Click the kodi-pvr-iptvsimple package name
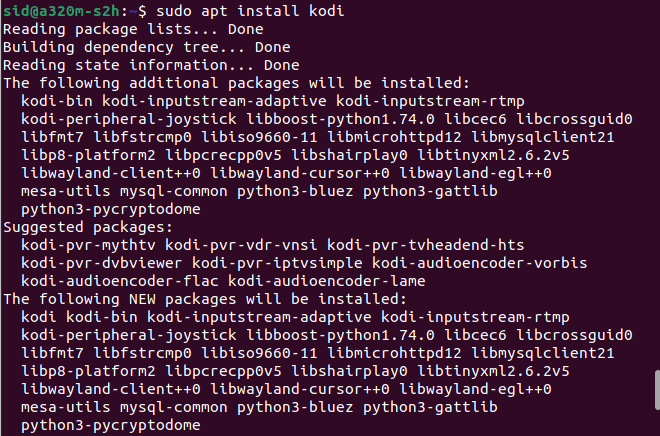 tap(277, 263)
